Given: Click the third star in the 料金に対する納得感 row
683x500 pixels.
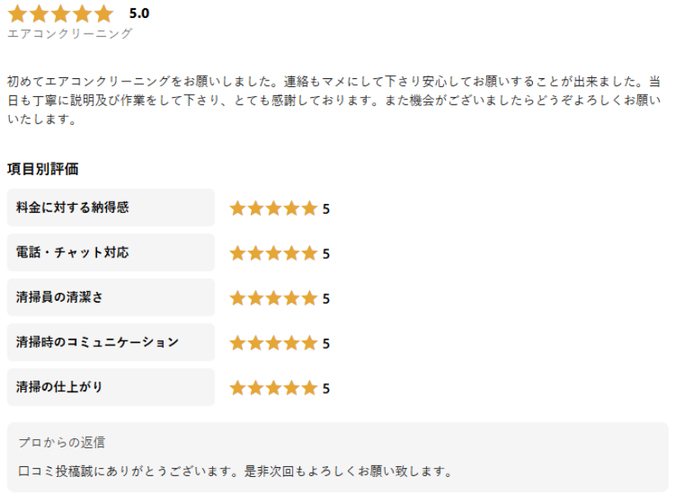Looking at the screenshot, I should (273, 208).
